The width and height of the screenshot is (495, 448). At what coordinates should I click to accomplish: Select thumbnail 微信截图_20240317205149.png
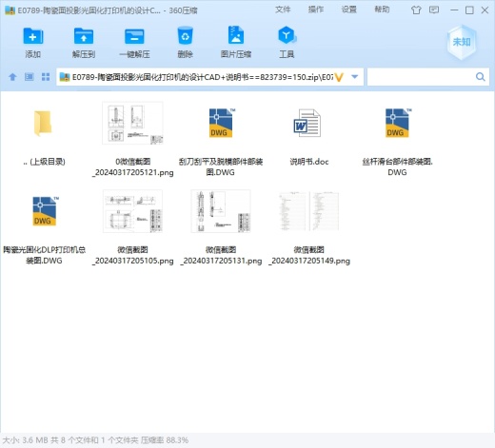pyautogui.click(x=309, y=211)
